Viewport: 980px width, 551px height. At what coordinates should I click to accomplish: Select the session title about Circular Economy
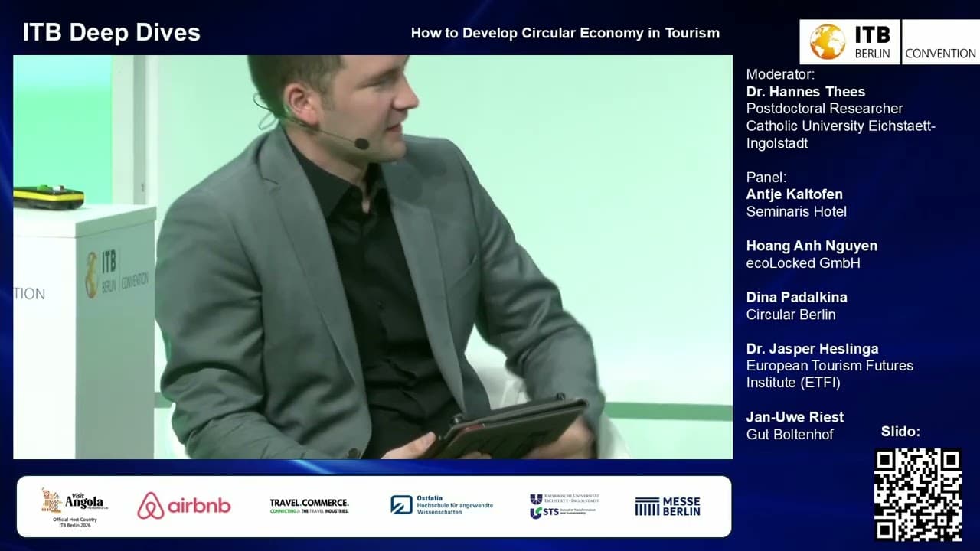[x=565, y=33]
